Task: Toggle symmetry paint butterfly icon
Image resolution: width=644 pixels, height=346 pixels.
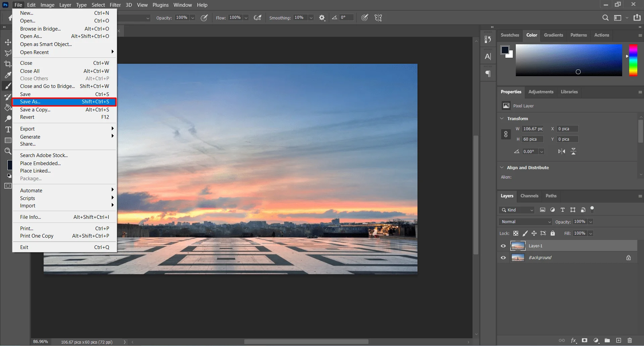Action: click(x=378, y=18)
